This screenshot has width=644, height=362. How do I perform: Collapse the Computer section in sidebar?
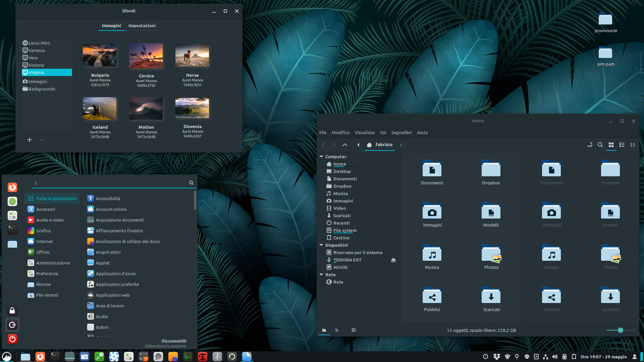coord(321,157)
